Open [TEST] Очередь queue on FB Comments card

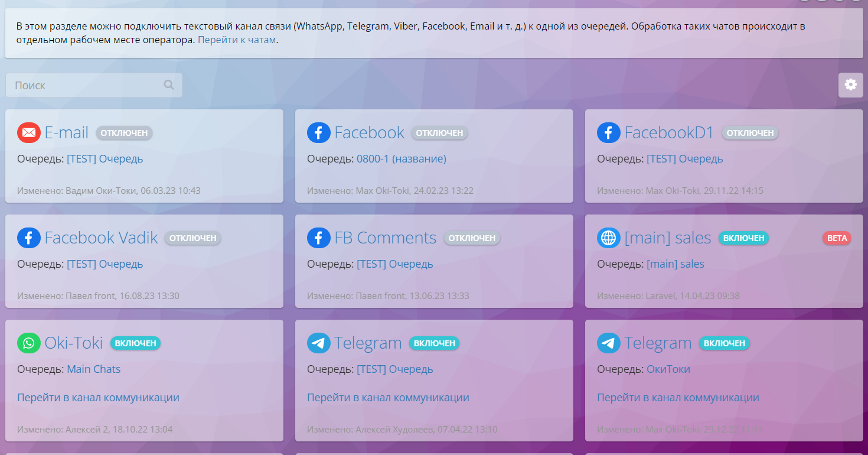point(395,264)
